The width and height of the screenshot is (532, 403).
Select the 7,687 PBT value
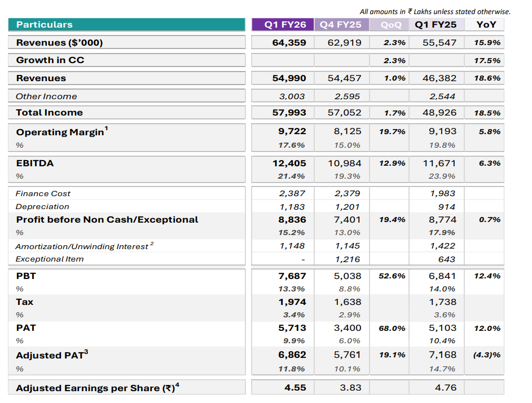[x=292, y=276]
